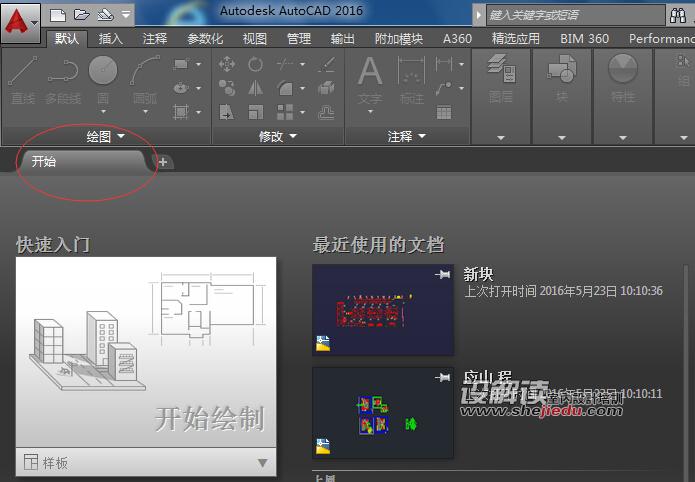
Task: Expand the dropdown arrow under 块 panel
Action: point(562,138)
